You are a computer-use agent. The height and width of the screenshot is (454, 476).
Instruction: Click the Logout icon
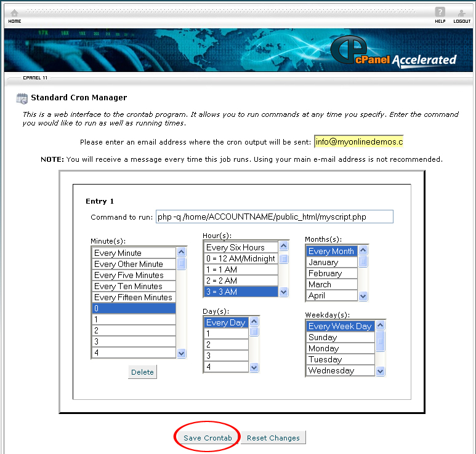click(x=461, y=13)
